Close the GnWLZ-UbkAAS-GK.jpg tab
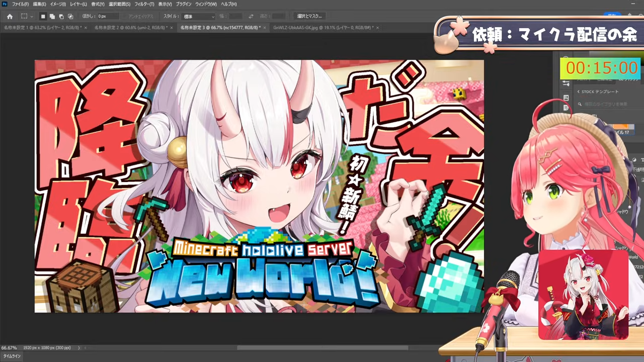The image size is (644, 362). (x=377, y=28)
